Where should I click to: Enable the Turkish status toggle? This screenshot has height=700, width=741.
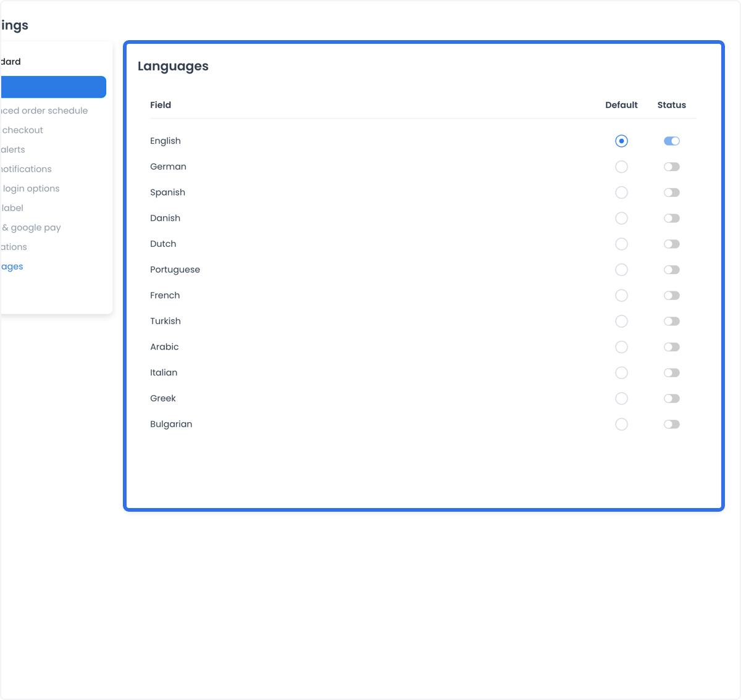(x=672, y=321)
